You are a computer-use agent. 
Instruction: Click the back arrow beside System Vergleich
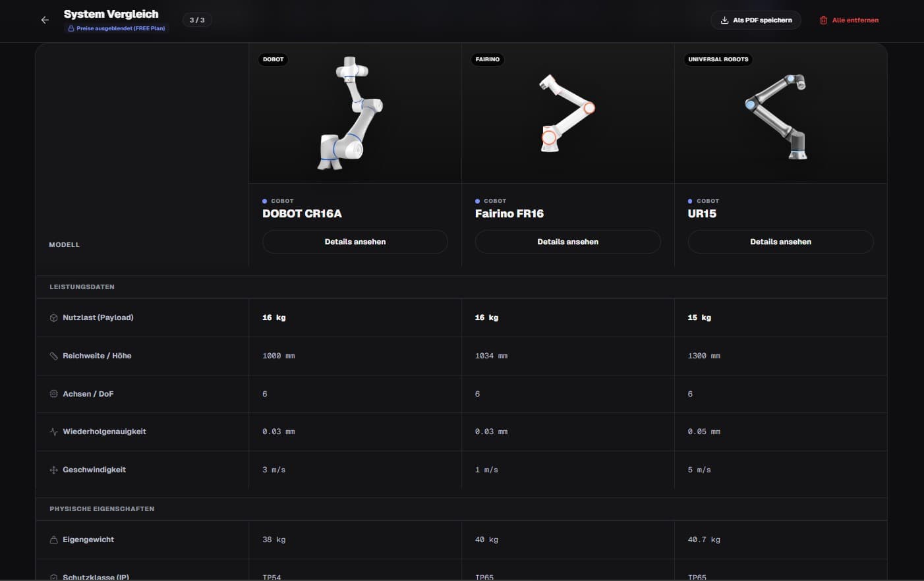(44, 20)
